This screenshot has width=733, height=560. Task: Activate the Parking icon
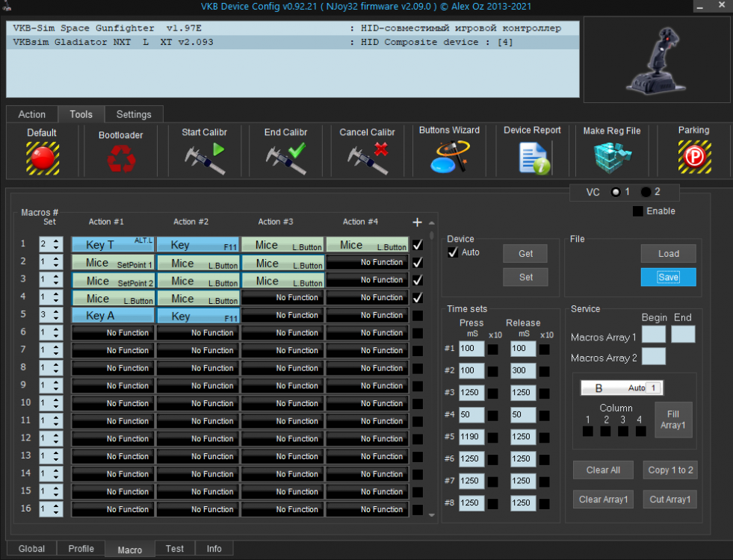tap(693, 158)
